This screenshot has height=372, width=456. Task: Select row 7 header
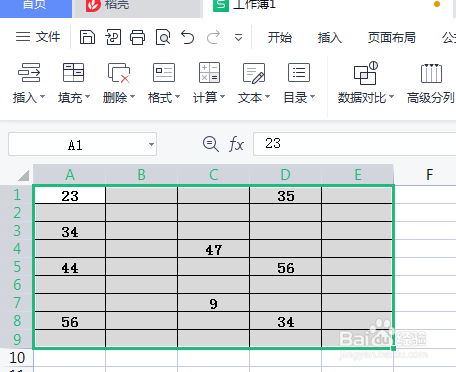tap(17, 303)
